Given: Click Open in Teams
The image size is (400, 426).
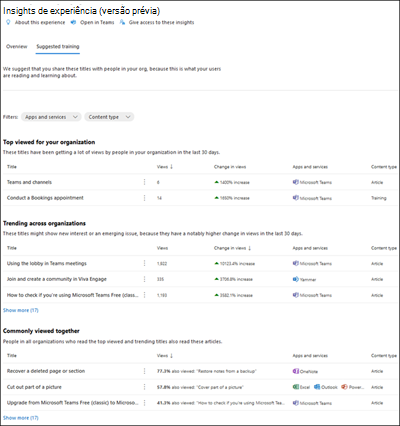Looking at the screenshot, I should tap(97, 22).
